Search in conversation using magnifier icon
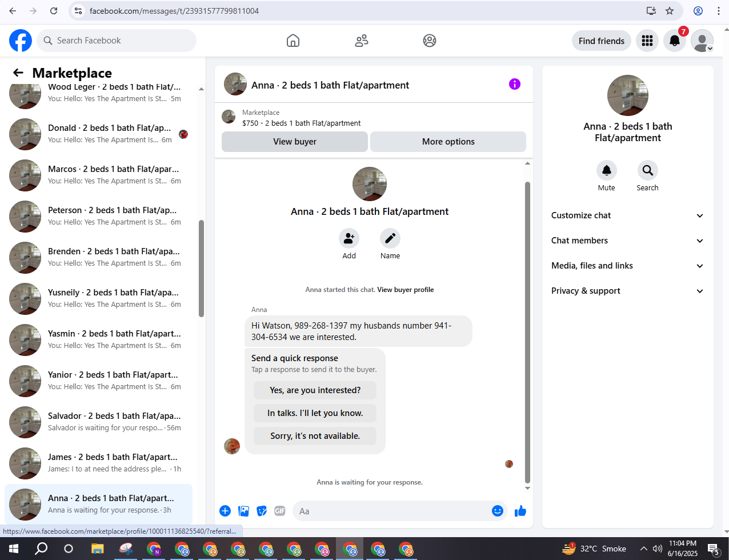This screenshot has width=729, height=560. coord(648,170)
